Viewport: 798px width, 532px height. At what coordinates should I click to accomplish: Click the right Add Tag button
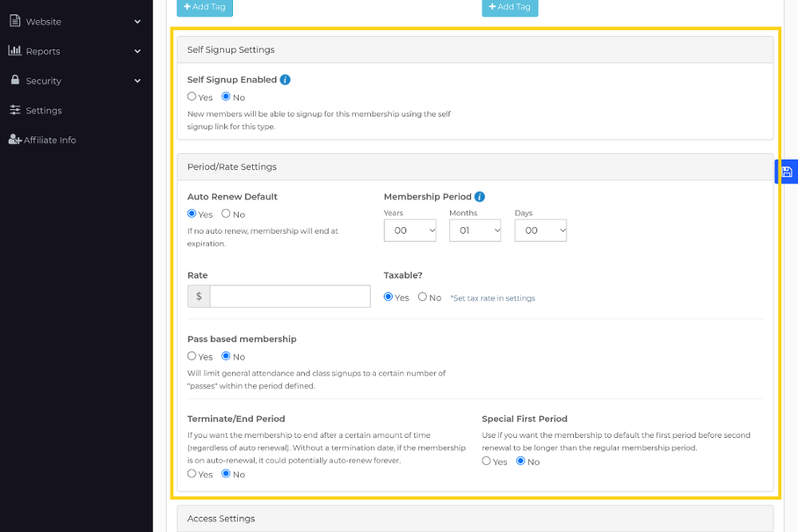[x=510, y=7]
